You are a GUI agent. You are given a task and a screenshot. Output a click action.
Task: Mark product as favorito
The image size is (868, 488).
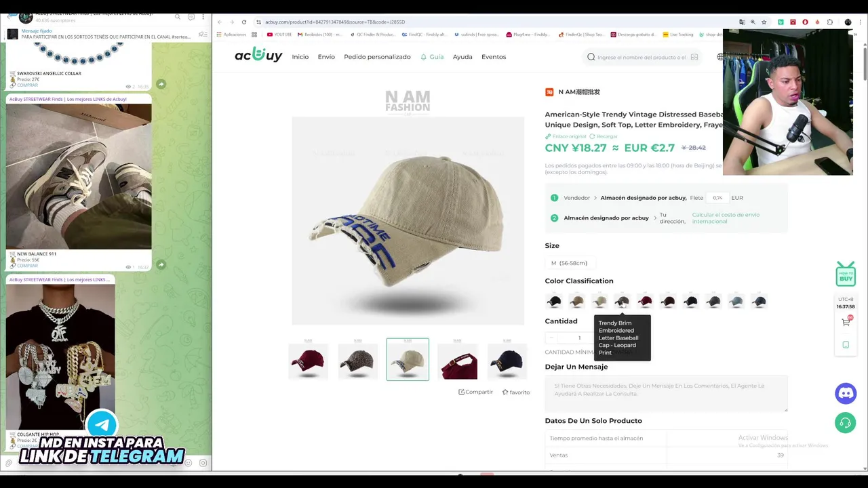[516, 392]
